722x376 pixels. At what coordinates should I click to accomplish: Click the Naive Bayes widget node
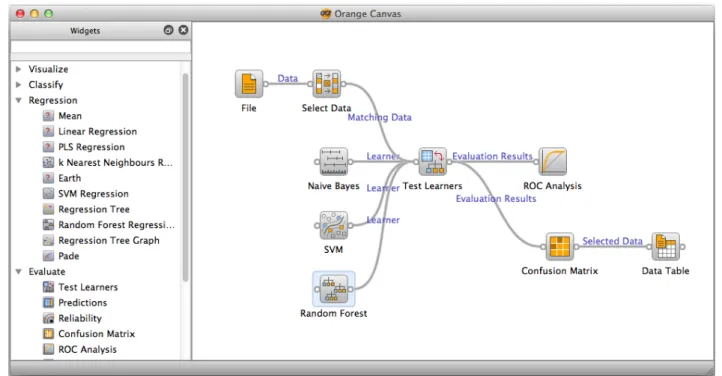[333, 162]
